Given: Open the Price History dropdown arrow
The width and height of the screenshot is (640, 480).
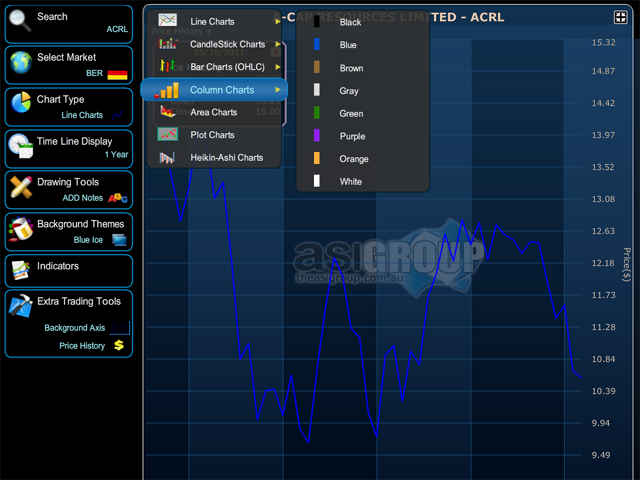Looking at the screenshot, I should click(209, 32).
